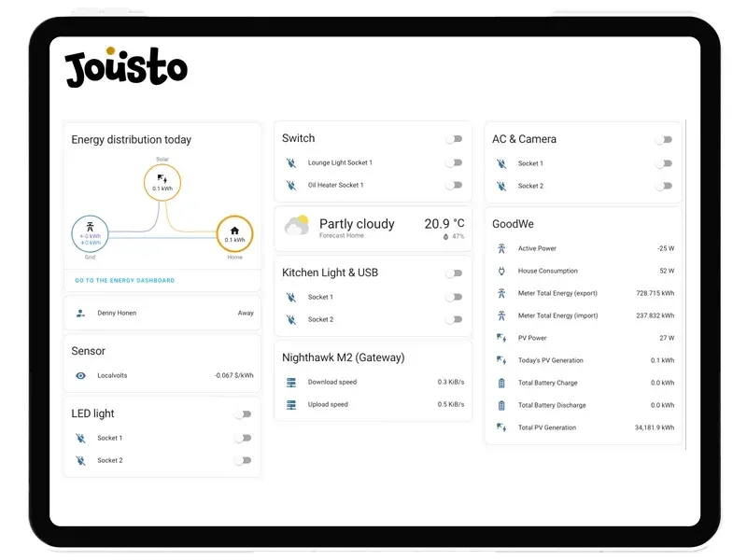Click the Home circle in the energy distribution
This screenshot has height=560, width=747.
point(234,234)
